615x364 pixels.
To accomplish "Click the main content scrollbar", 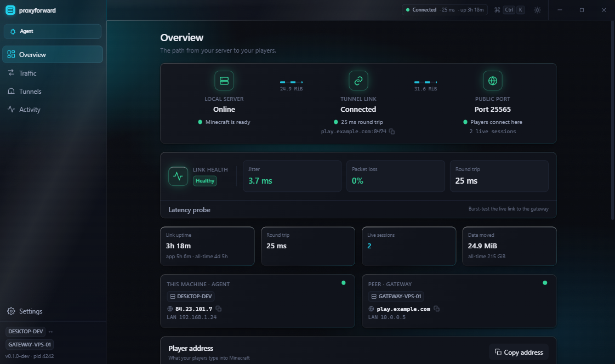I will click(x=613, y=120).
